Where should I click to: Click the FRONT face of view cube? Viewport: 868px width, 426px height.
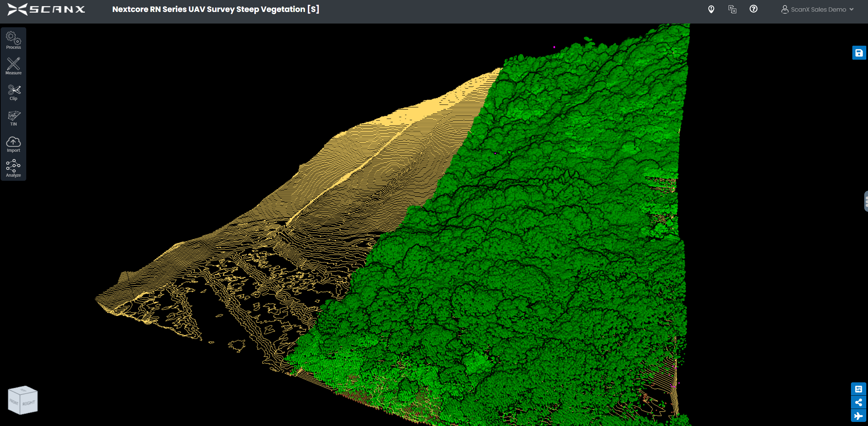14,402
